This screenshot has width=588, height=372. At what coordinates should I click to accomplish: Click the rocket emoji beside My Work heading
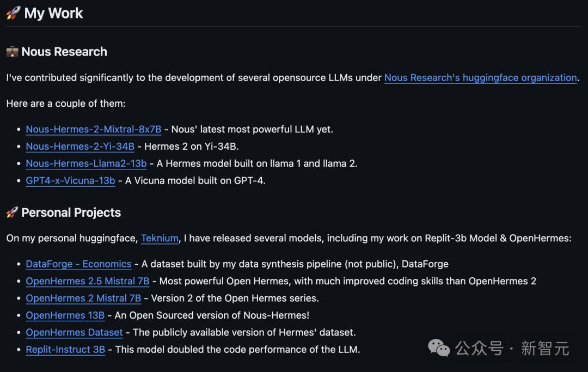[13, 14]
